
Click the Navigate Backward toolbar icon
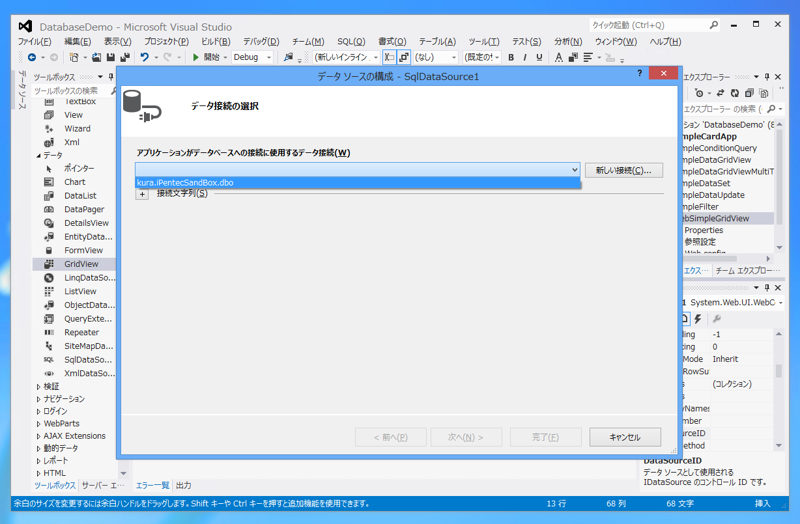click(32, 57)
